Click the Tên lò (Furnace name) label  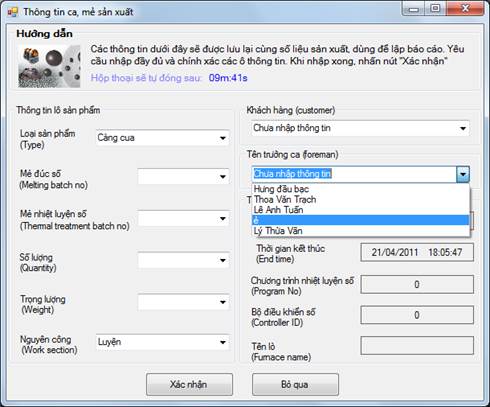(x=281, y=352)
